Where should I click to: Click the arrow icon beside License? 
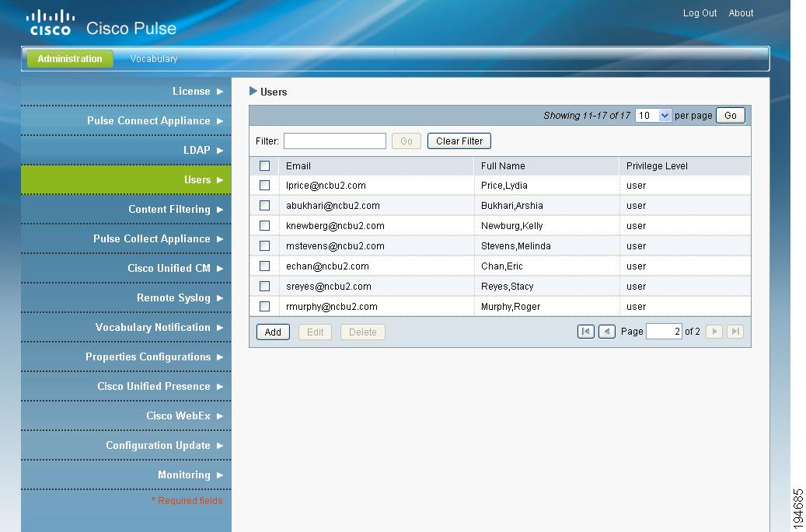pos(221,91)
